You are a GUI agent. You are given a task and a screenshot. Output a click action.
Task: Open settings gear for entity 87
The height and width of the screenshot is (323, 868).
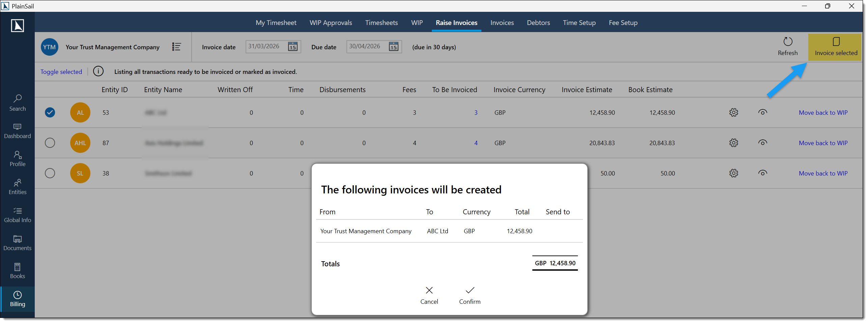[734, 142]
